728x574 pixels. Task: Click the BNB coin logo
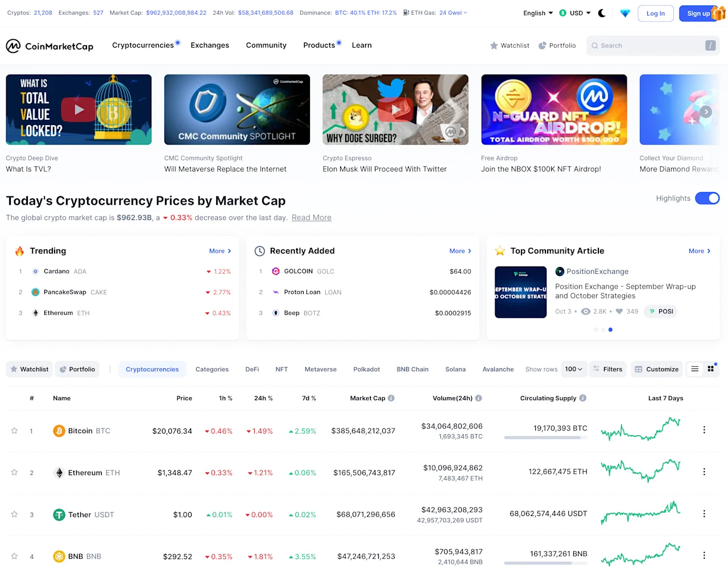click(59, 556)
